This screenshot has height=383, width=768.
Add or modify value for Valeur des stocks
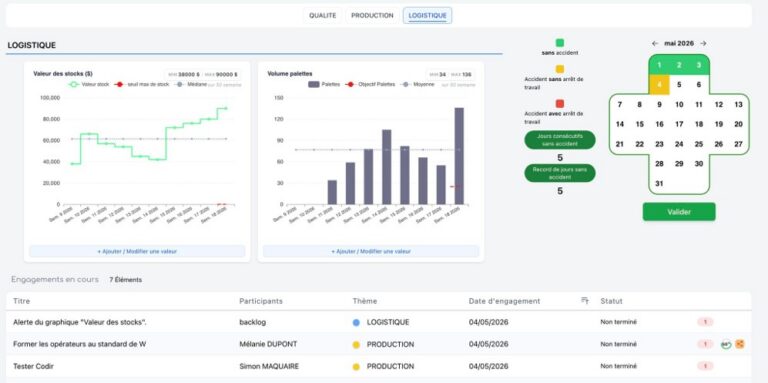137,251
